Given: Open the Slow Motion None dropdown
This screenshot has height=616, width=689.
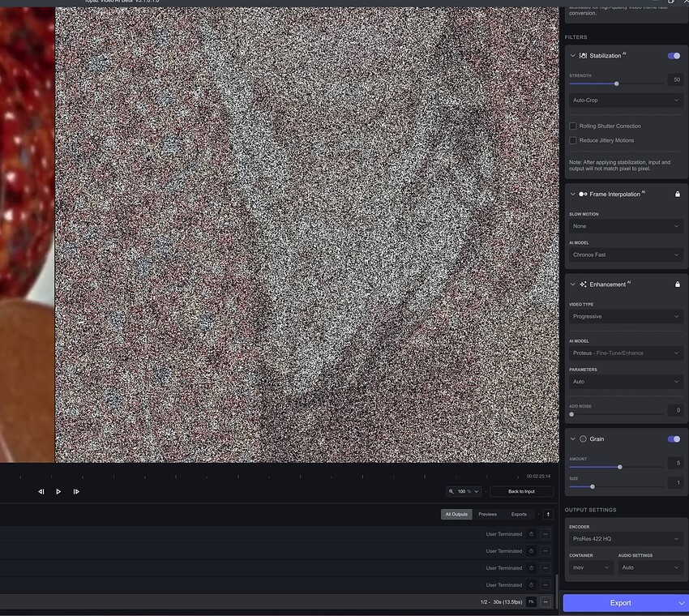Looking at the screenshot, I should pyautogui.click(x=626, y=226).
